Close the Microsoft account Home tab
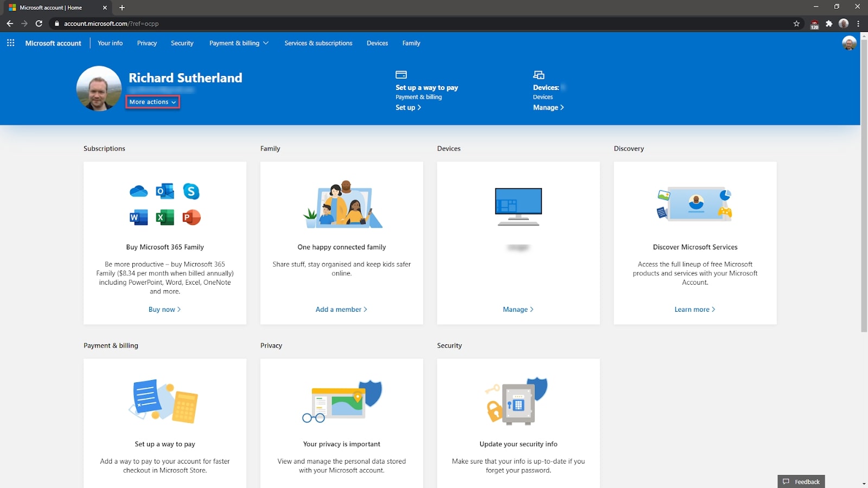This screenshot has height=488, width=868. tap(105, 8)
